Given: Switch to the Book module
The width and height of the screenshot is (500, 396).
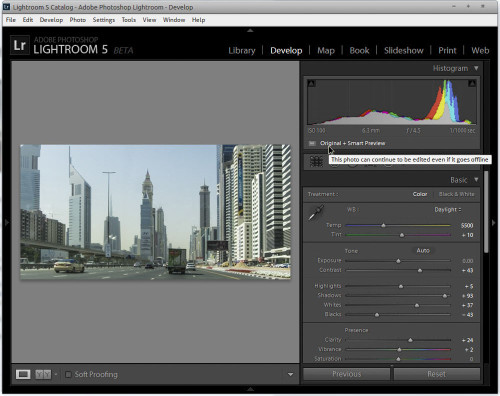Looking at the screenshot, I should point(359,51).
